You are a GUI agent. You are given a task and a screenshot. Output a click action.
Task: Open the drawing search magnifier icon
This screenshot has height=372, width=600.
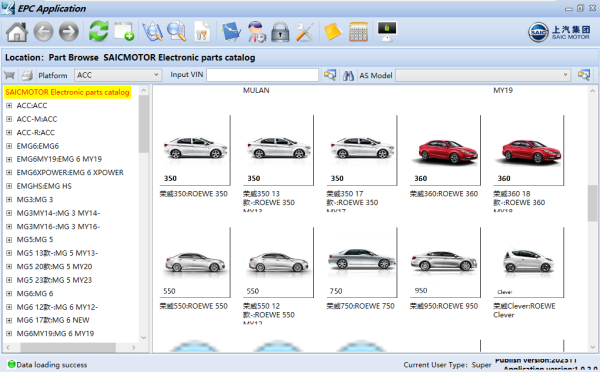tap(152, 32)
